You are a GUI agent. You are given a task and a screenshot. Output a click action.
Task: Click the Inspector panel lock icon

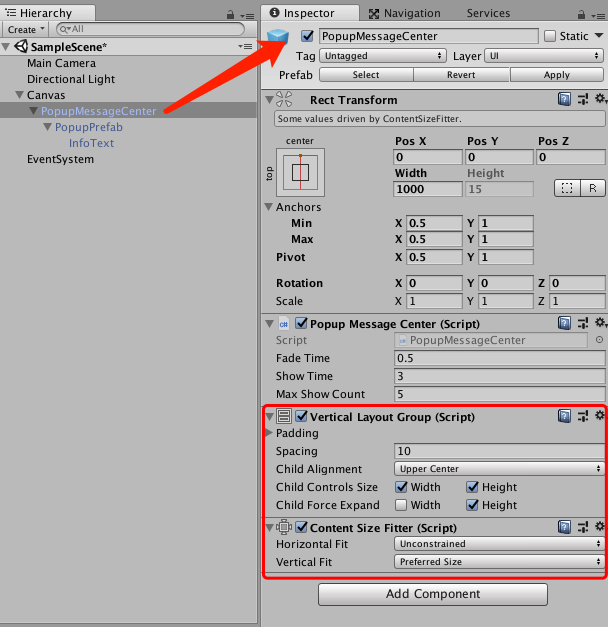[581, 15]
